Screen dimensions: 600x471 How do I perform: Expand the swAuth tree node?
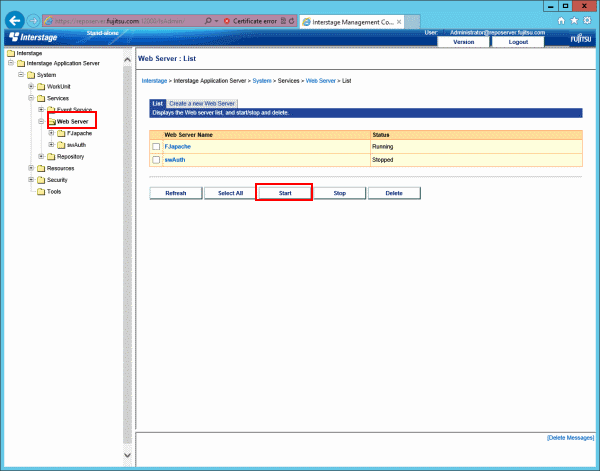(x=51, y=145)
